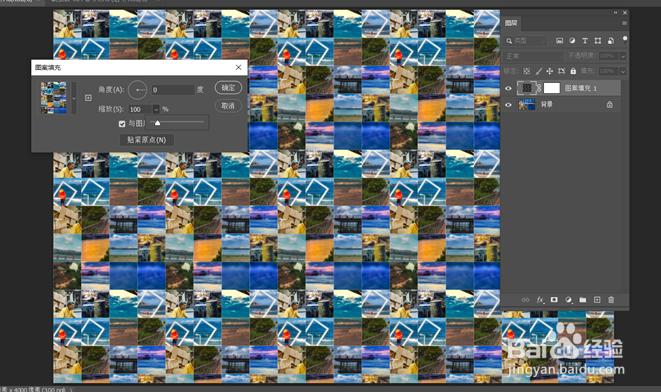Select the 图案填充 1 layer name
The image size is (661, 392).
click(x=580, y=88)
